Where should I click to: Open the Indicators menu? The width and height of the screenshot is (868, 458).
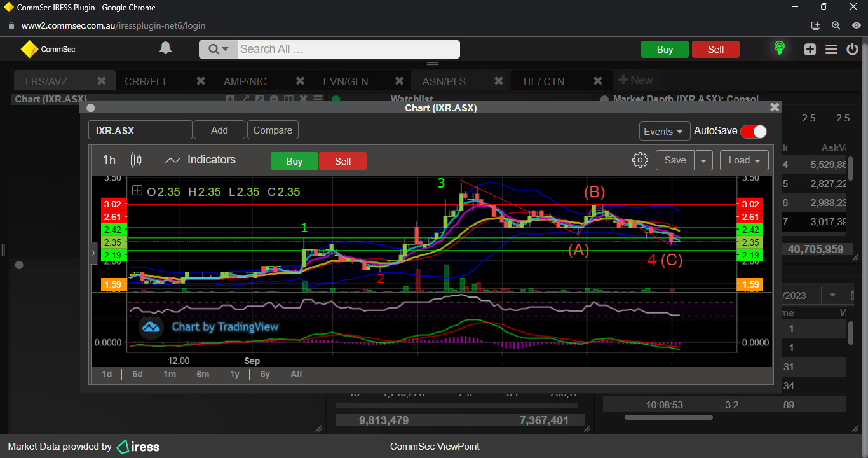click(200, 160)
